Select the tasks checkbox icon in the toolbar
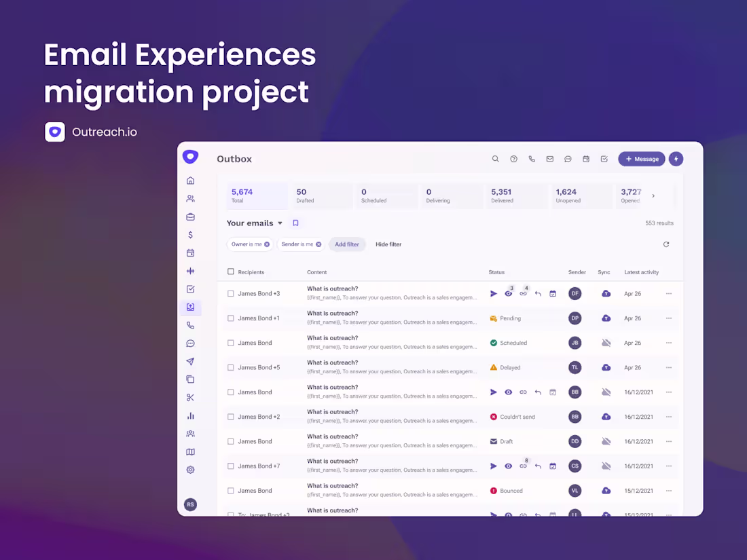Viewport: 747px width, 560px height. (604, 158)
